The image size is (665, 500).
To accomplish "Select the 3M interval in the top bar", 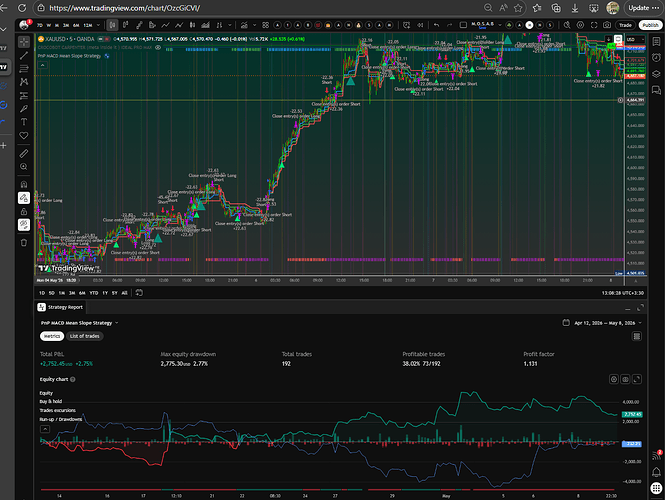I will (66, 25).
